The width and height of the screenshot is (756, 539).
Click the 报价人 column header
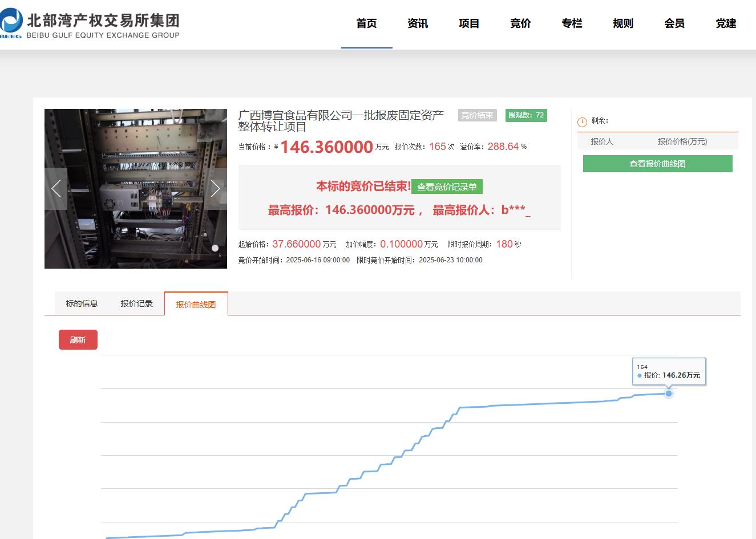[x=602, y=141]
